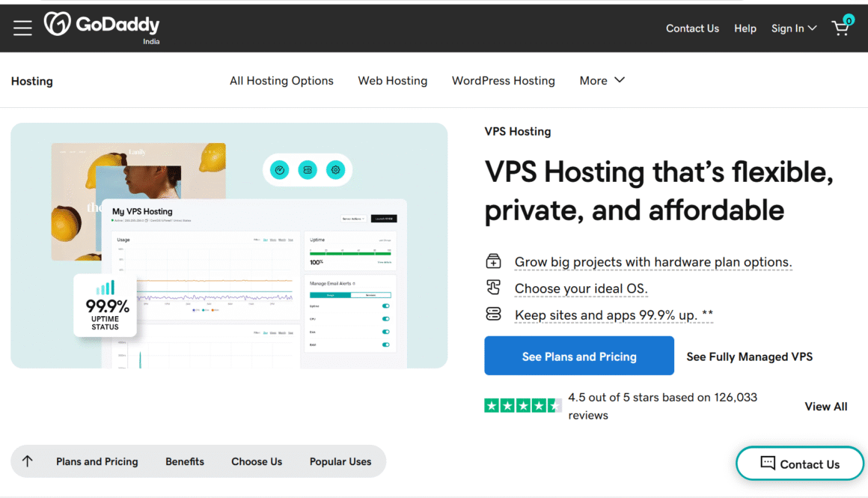
Task: Click the GoDaddy logo
Action: point(102,26)
